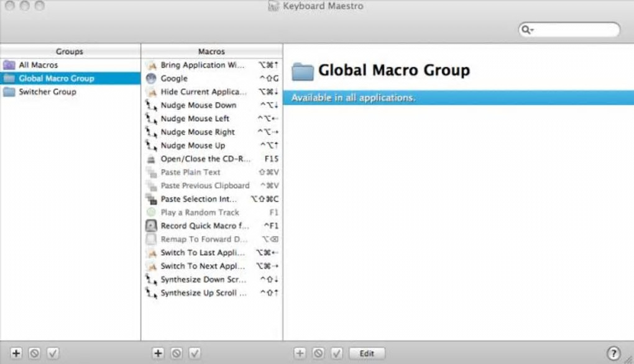
Task: Click the Macros column header
Action: [211, 52]
